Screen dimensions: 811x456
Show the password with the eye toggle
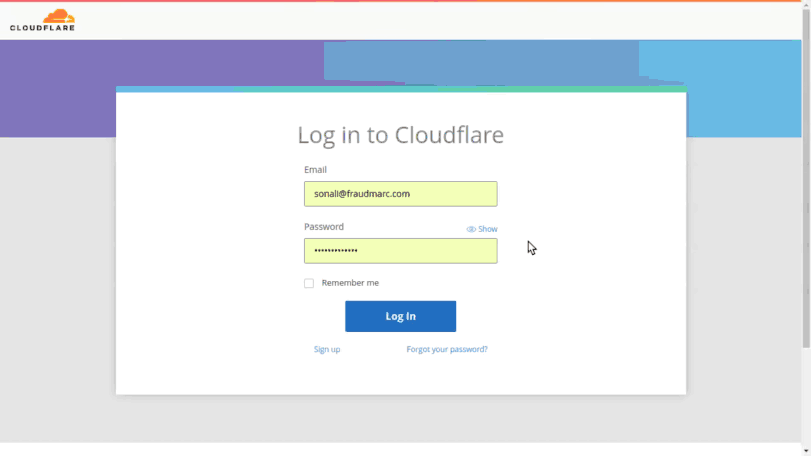[x=482, y=229]
